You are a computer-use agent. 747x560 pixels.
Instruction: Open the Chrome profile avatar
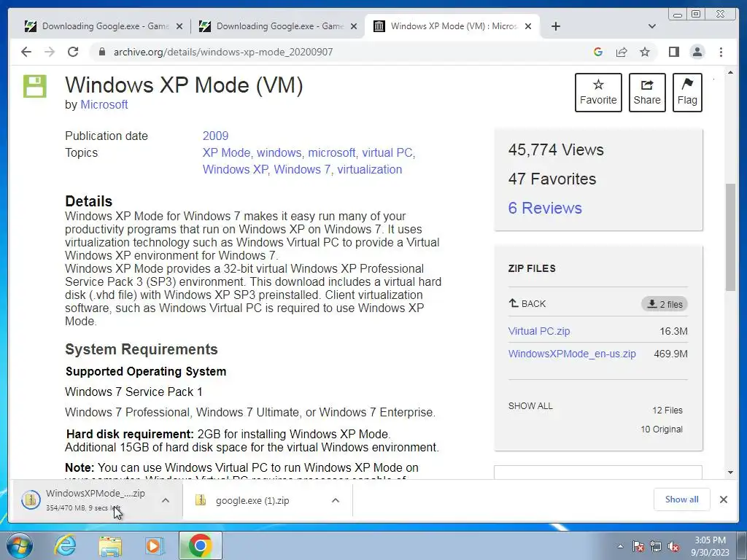click(697, 52)
